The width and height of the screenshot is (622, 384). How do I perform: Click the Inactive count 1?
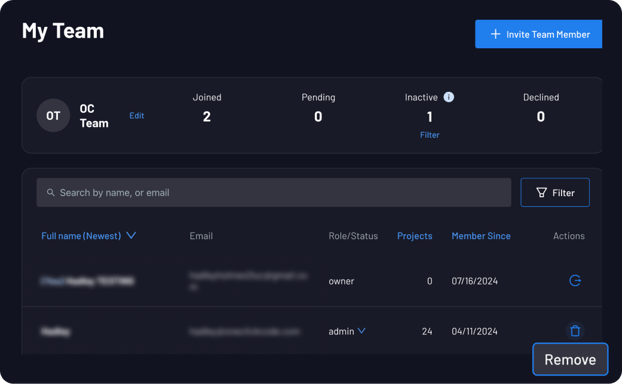430,117
